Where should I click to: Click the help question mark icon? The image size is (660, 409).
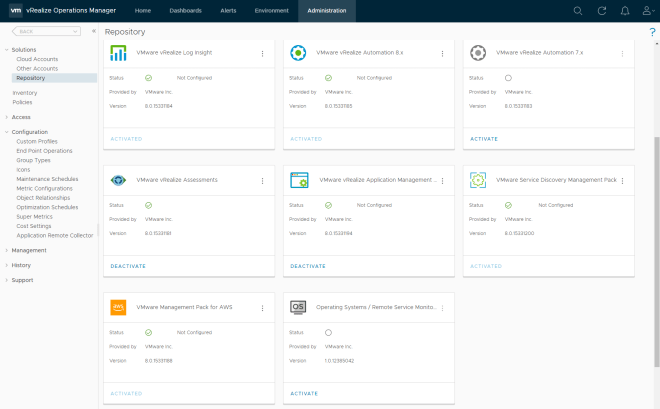pyautogui.click(x=652, y=32)
